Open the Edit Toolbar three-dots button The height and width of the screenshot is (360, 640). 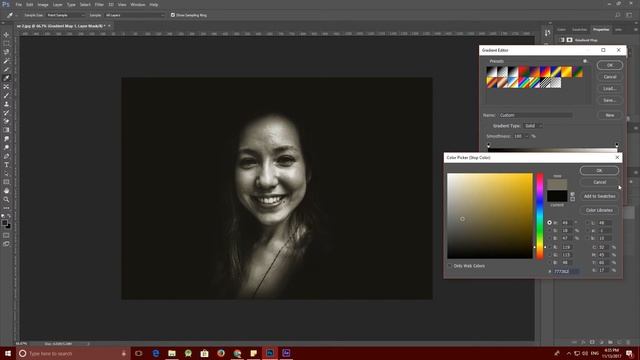(6, 208)
